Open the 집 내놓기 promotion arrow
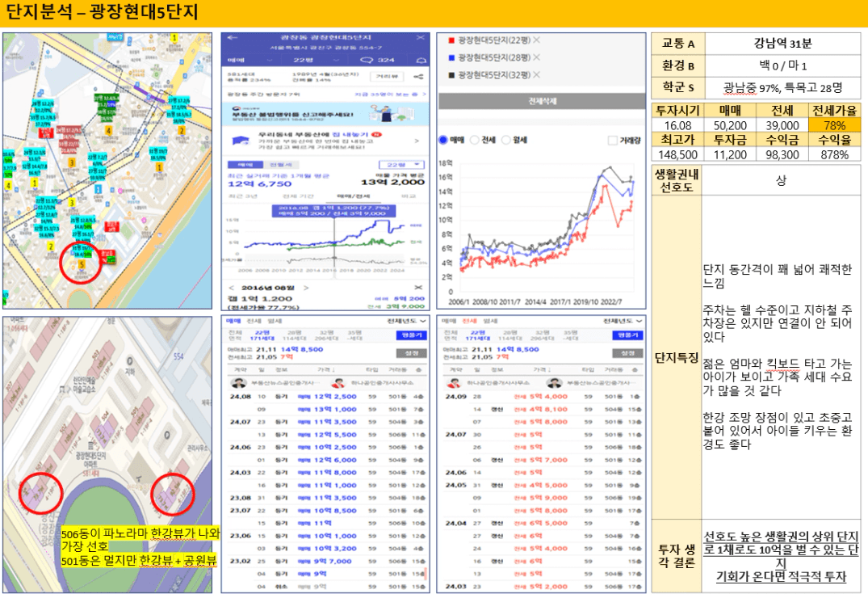Image resolution: width=868 pixels, height=598 pixels. click(x=417, y=141)
